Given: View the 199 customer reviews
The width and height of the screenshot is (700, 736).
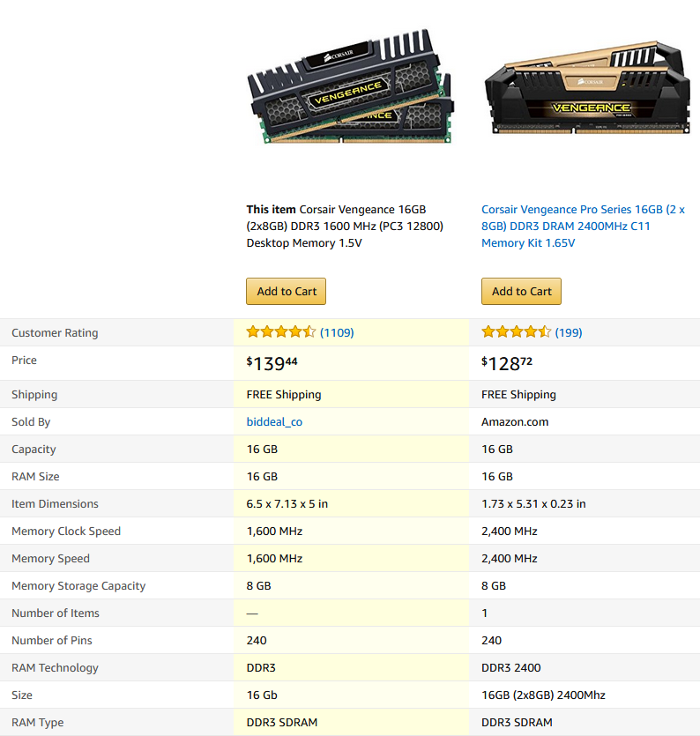Looking at the screenshot, I should tap(569, 333).
